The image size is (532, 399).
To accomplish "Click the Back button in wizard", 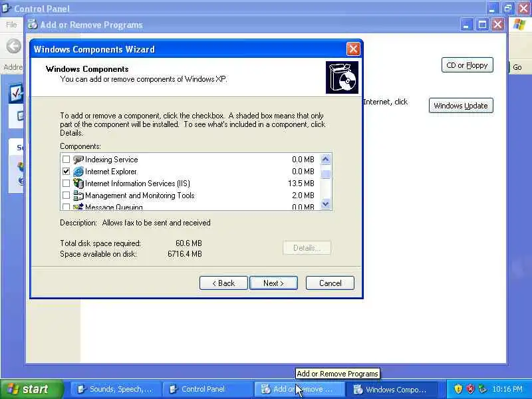I will 223,283.
